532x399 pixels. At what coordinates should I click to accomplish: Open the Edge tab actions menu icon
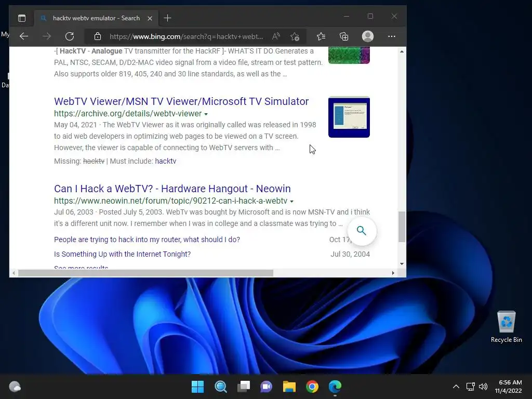point(22,18)
